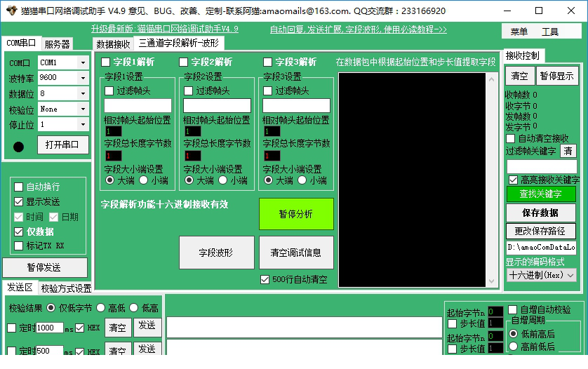Click the D:\amaoComDataLo save path field
The width and height of the screenshot is (588, 369).
[541, 248]
